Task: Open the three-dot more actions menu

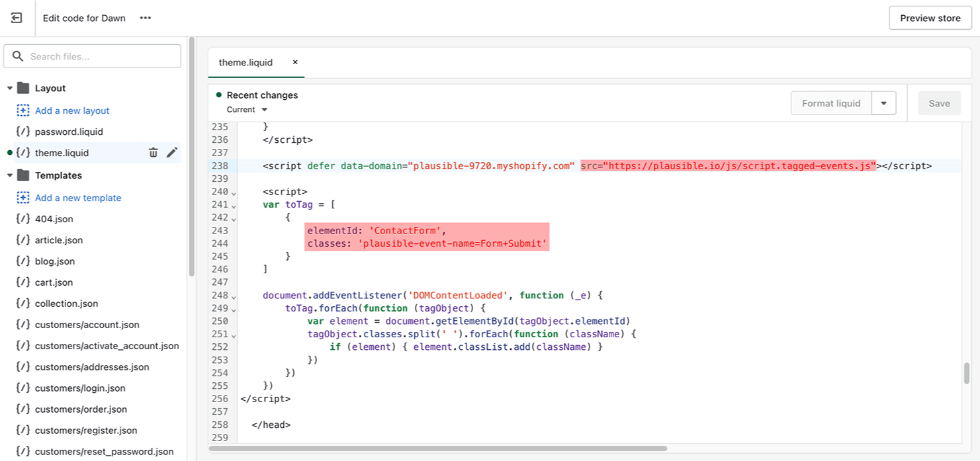Action: click(x=146, y=18)
